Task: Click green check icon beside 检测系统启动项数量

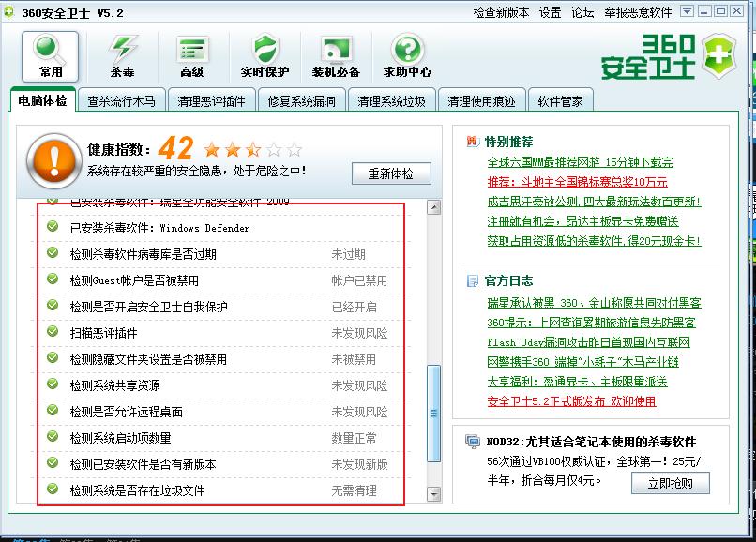Action: (x=53, y=437)
